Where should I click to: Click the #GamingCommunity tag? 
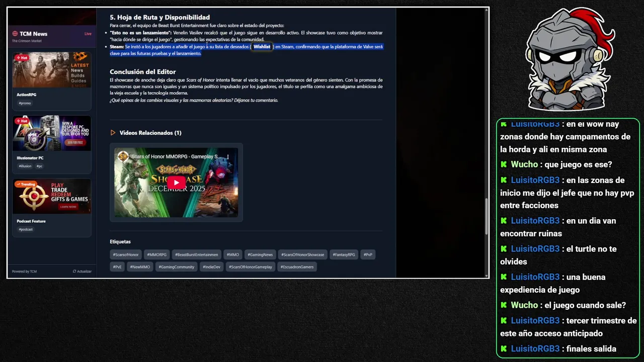click(177, 267)
